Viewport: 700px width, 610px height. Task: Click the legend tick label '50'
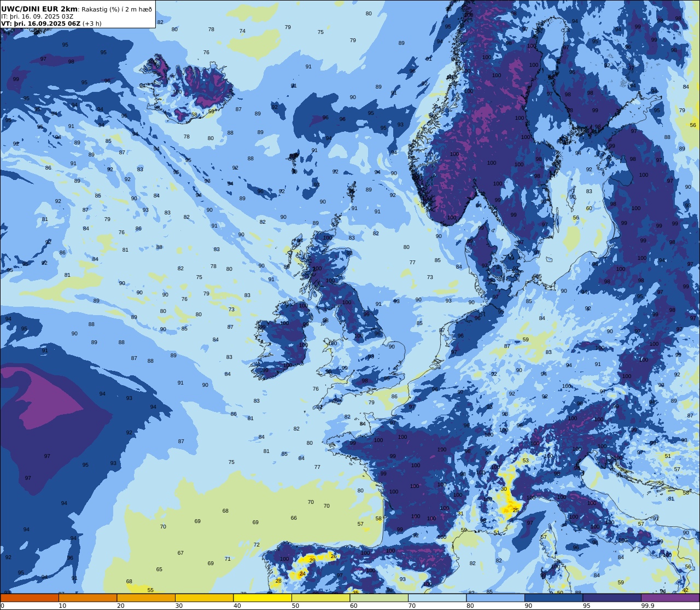(295, 606)
